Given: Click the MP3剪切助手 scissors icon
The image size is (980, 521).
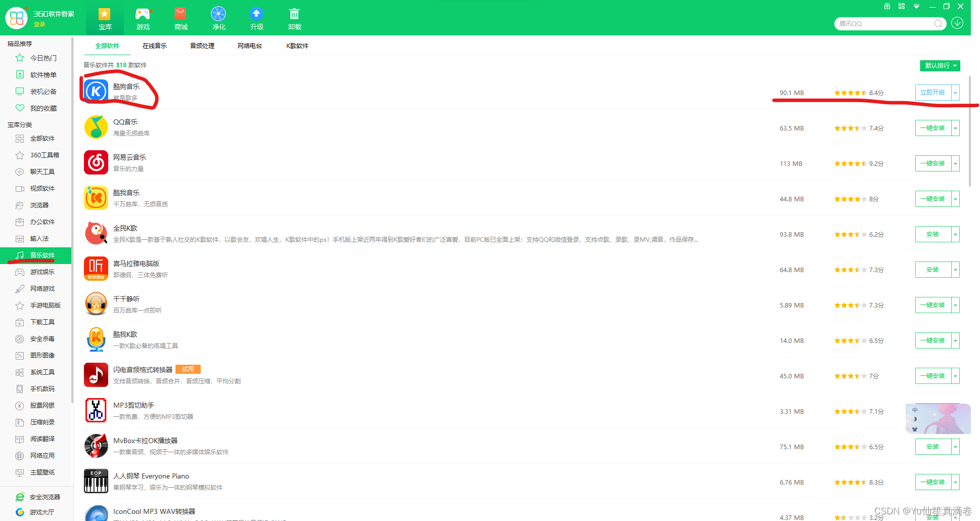Looking at the screenshot, I should [96, 410].
